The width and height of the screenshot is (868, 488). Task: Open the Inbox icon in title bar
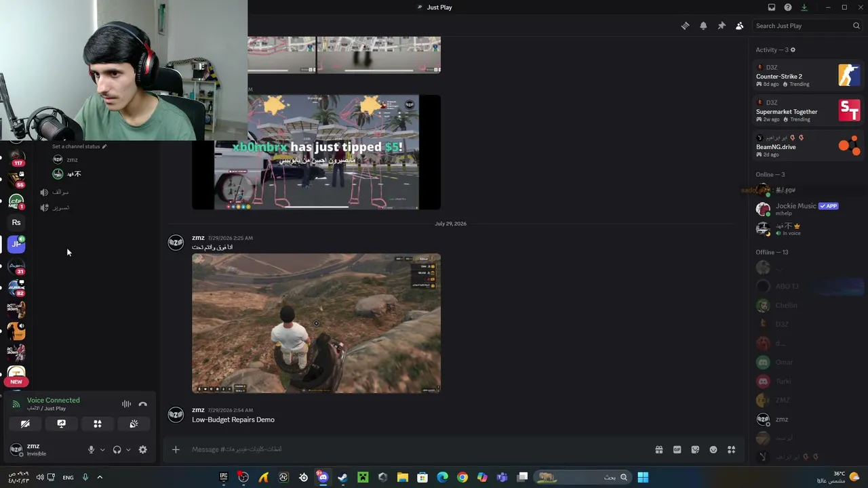pos(772,7)
